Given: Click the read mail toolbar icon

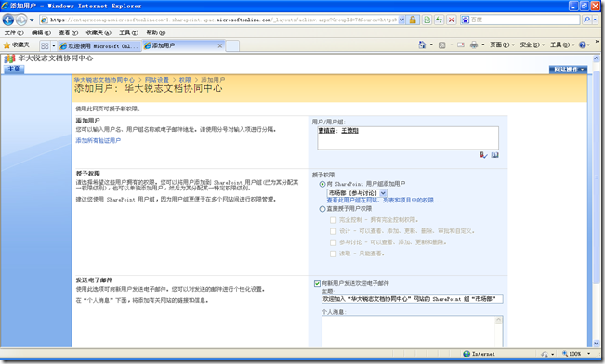Looking at the screenshot, I should [461, 45].
